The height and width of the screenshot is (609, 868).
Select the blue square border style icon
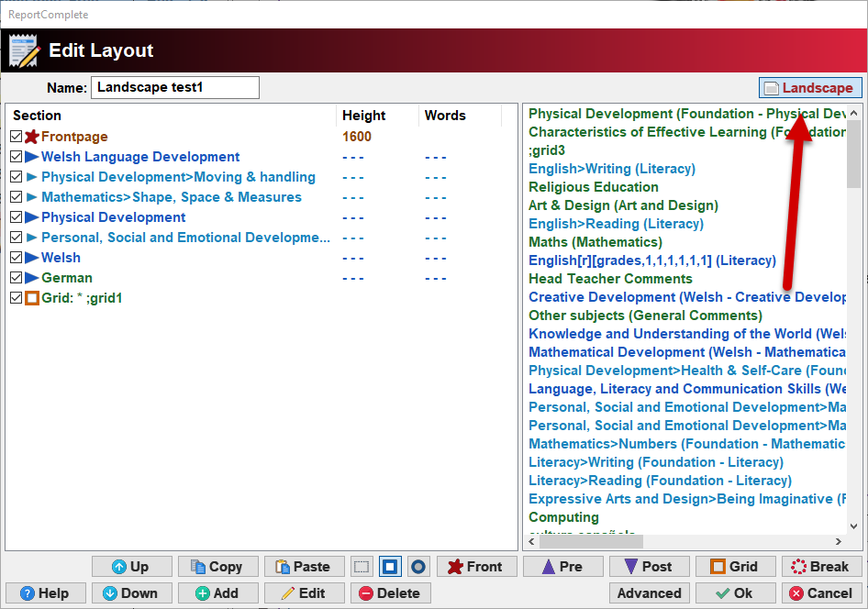tap(390, 567)
